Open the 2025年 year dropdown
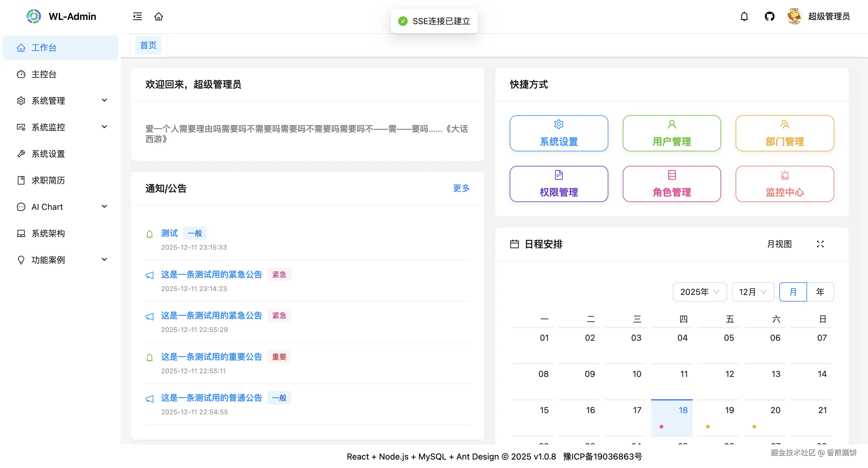This screenshot has width=868, height=468. point(699,292)
